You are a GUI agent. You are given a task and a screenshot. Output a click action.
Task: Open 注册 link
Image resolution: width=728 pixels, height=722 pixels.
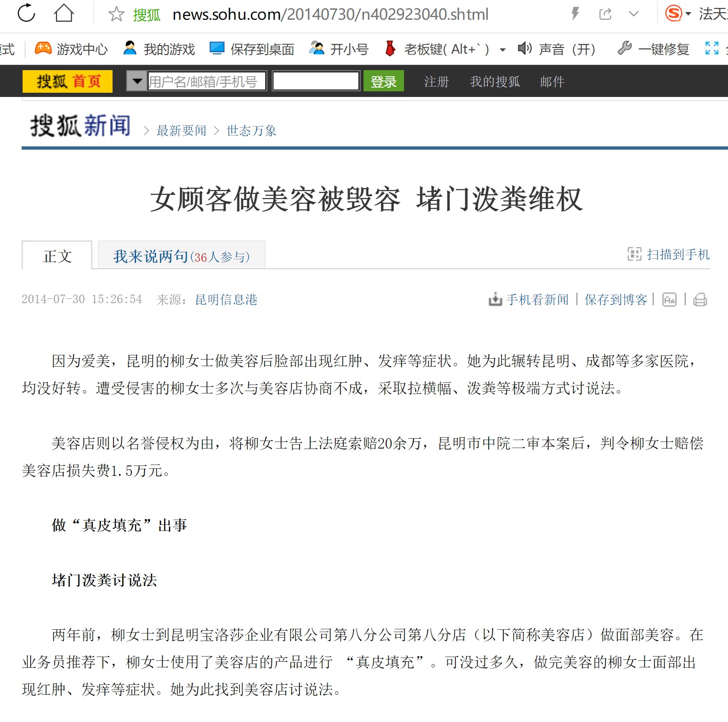436,81
